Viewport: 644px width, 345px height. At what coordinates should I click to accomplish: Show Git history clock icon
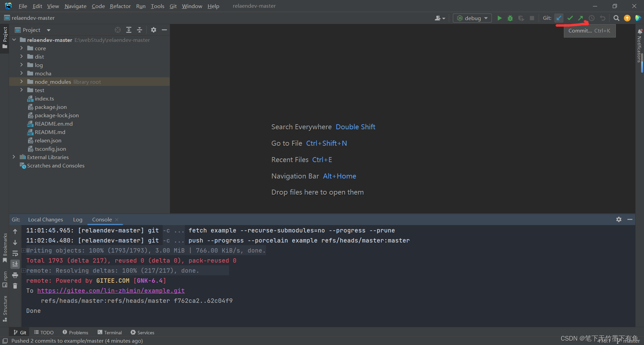[592, 18]
